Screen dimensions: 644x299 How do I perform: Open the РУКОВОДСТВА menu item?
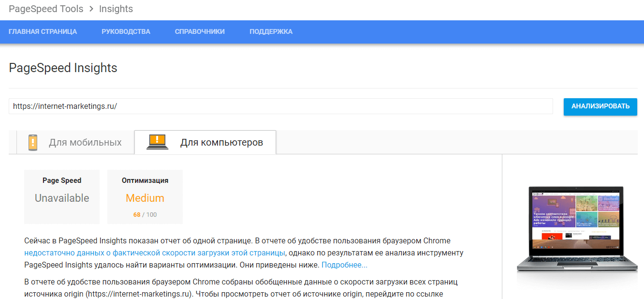[x=126, y=31]
